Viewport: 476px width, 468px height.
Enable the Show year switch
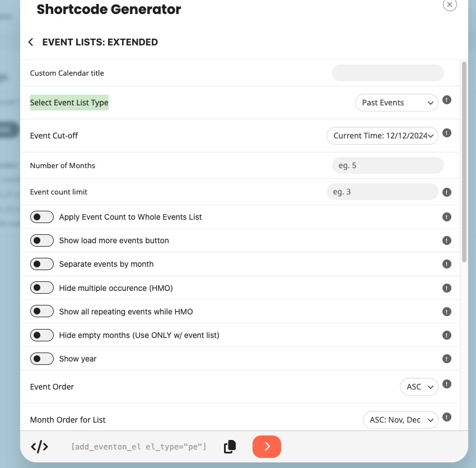coord(42,359)
